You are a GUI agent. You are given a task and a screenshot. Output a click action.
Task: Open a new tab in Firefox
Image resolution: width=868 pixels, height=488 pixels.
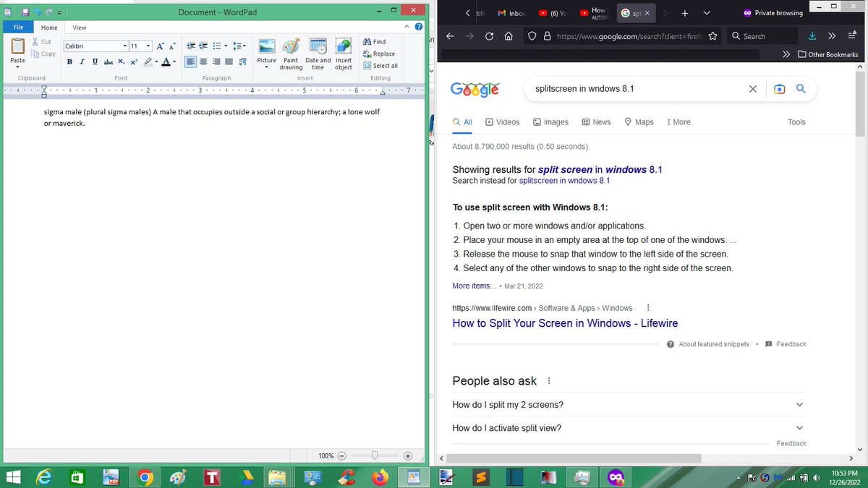(684, 13)
